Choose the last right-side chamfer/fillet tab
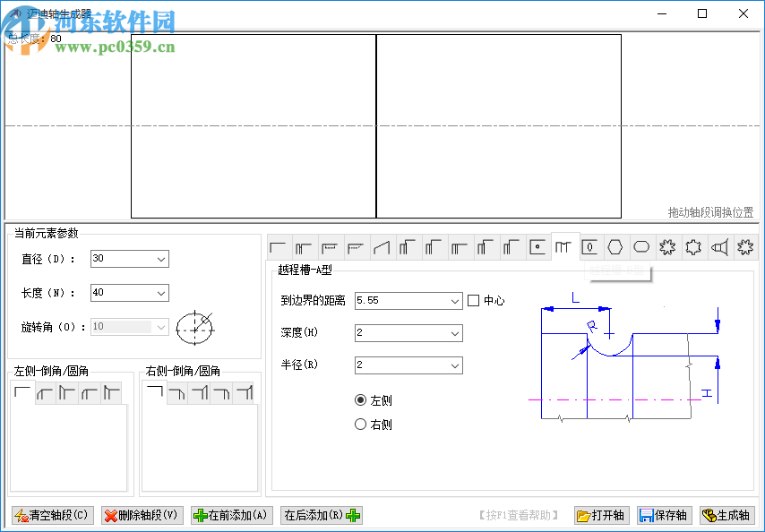 (x=244, y=393)
